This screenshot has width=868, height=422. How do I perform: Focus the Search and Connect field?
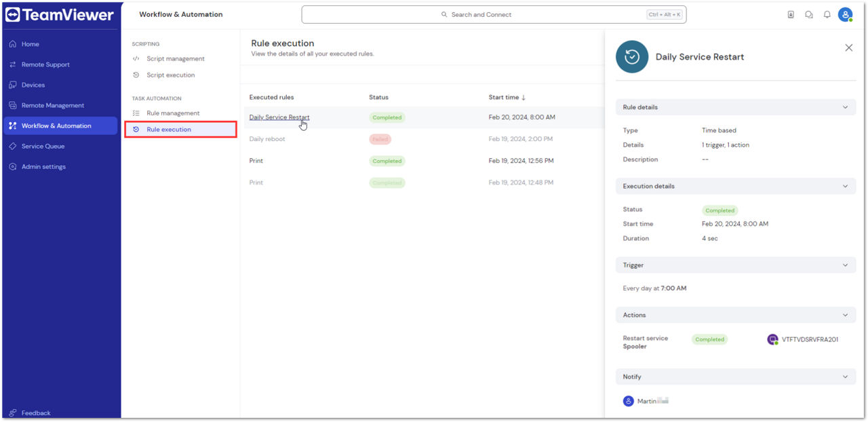(x=494, y=14)
